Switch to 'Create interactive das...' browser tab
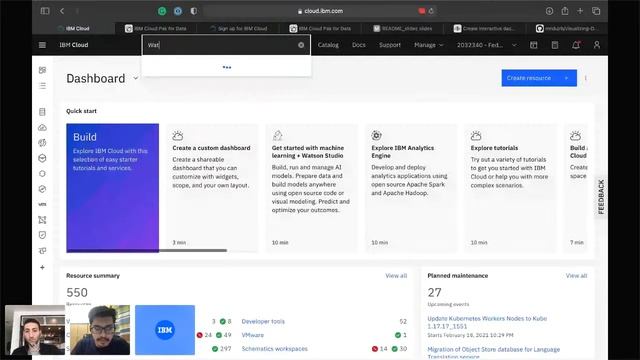Image resolution: width=640 pixels, height=360 pixels. pos(484,29)
